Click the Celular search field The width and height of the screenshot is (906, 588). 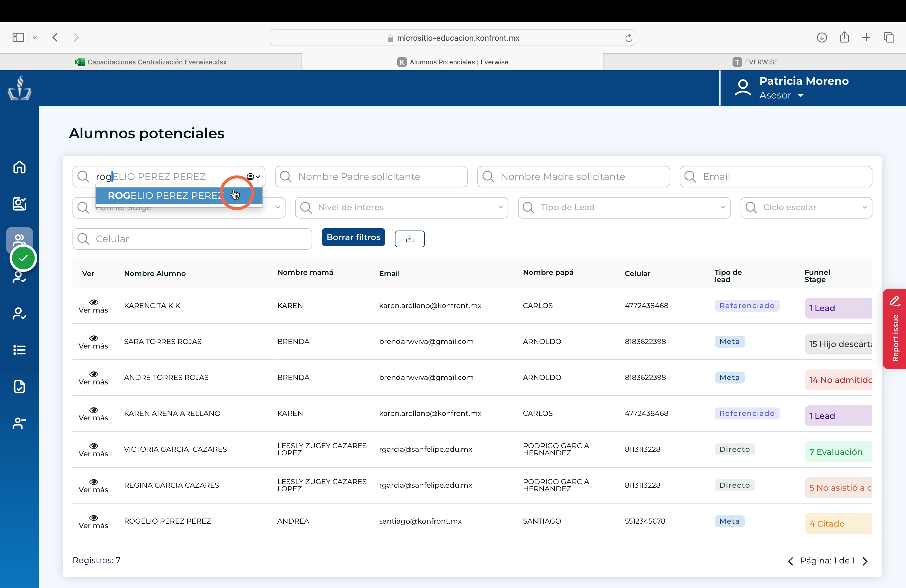pos(192,239)
